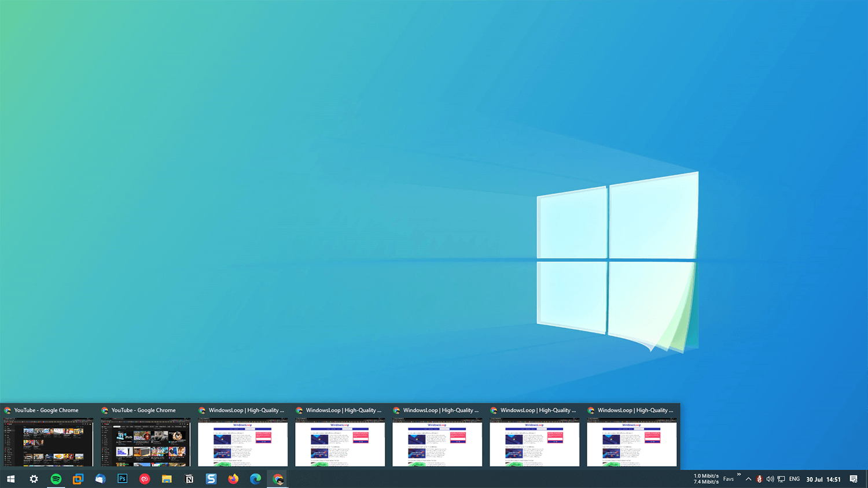Click the red system tray app icon

(x=759, y=479)
